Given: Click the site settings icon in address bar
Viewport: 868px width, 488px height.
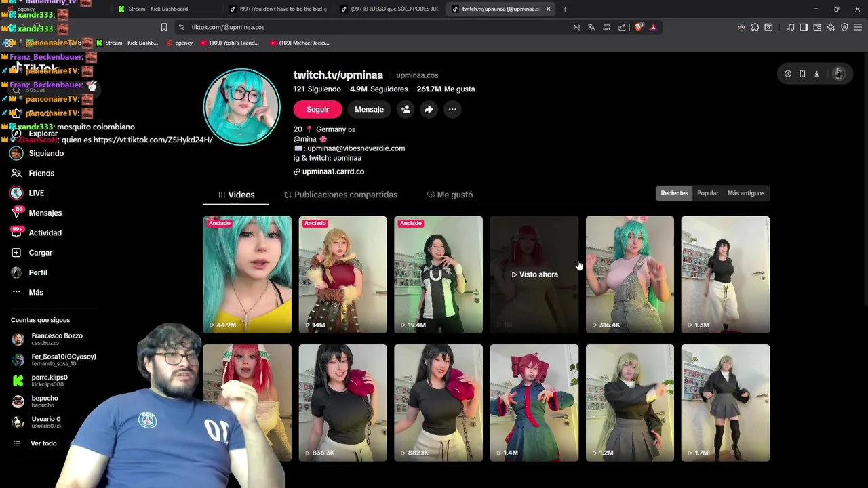Looking at the screenshot, I should (181, 27).
